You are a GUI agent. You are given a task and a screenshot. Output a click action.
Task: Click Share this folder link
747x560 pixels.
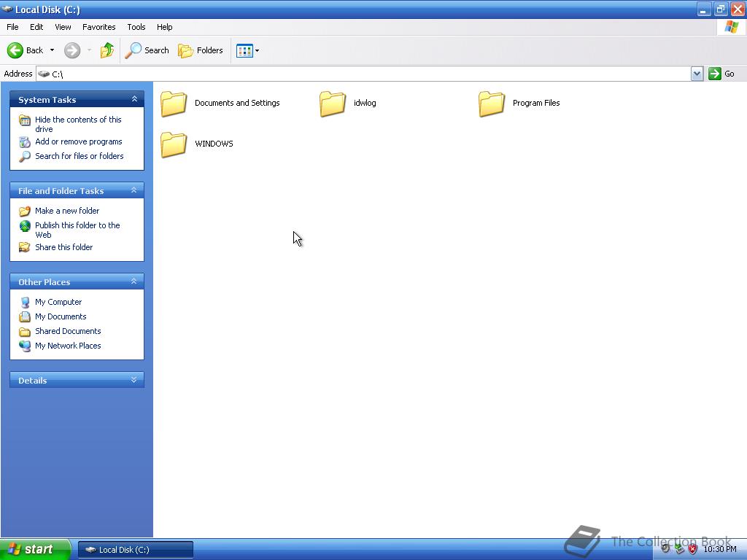pos(64,247)
